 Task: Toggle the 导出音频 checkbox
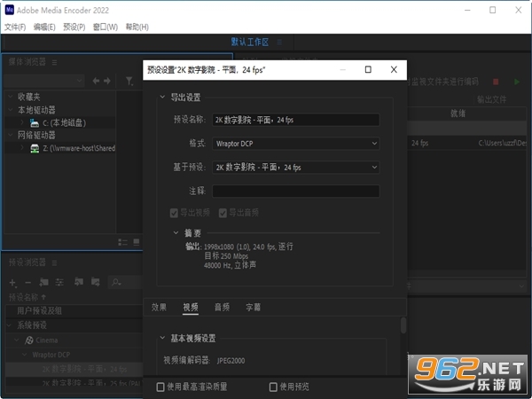pos(223,213)
